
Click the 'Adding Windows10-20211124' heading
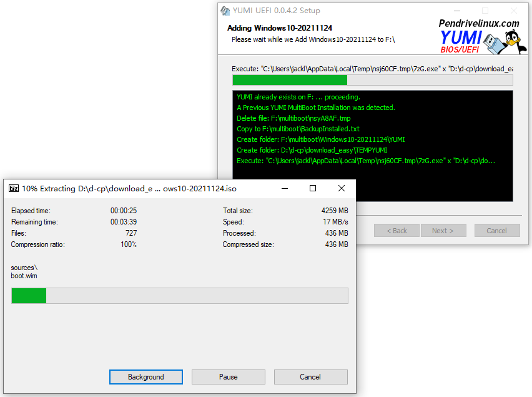[280, 28]
